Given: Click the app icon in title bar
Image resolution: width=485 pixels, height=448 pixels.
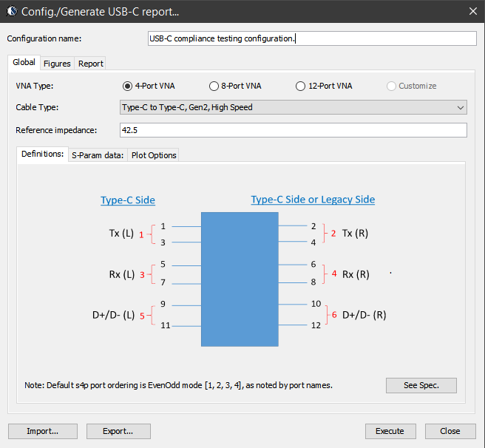Looking at the screenshot, I should coord(12,12).
